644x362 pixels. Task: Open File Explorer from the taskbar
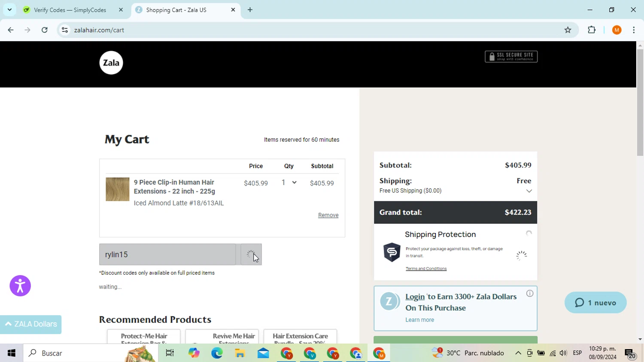pos(240,353)
